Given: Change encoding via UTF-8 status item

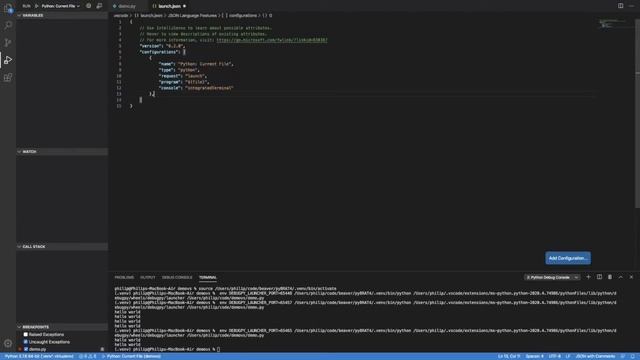Looking at the screenshot, I should [555, 356].
